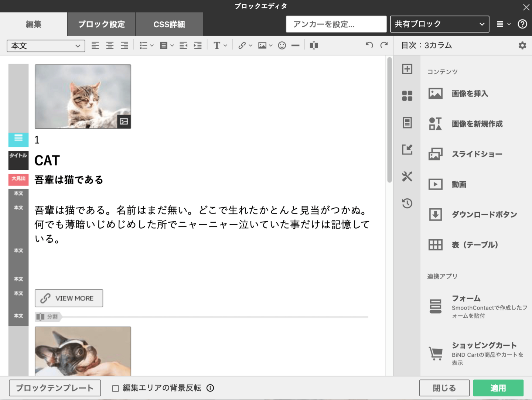532x400 pixels.
Task: Insert an emoji with the smiley icon
Action: pos(282,45)
